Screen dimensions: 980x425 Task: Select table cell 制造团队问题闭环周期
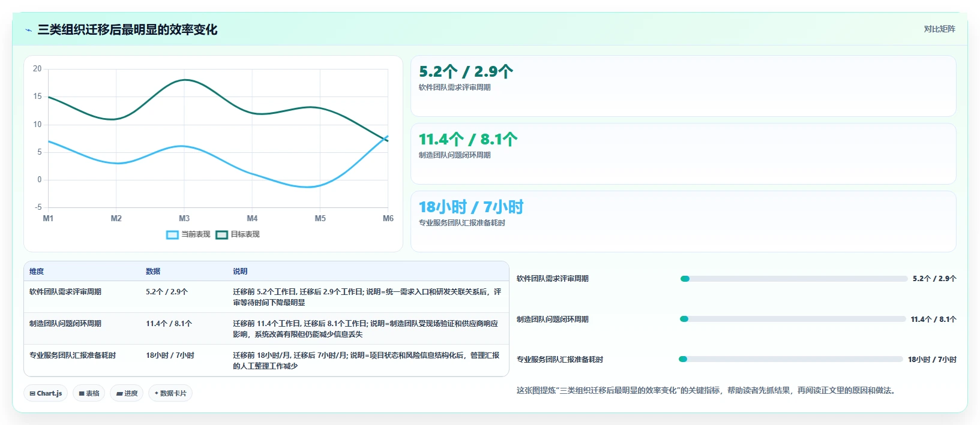pyautogui.click(x=65, y=324)
